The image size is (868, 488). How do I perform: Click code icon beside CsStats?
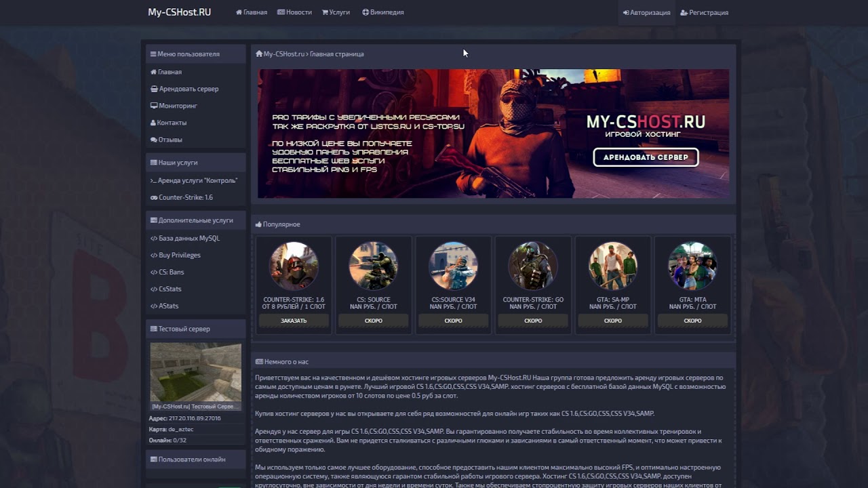coord(154,289)
